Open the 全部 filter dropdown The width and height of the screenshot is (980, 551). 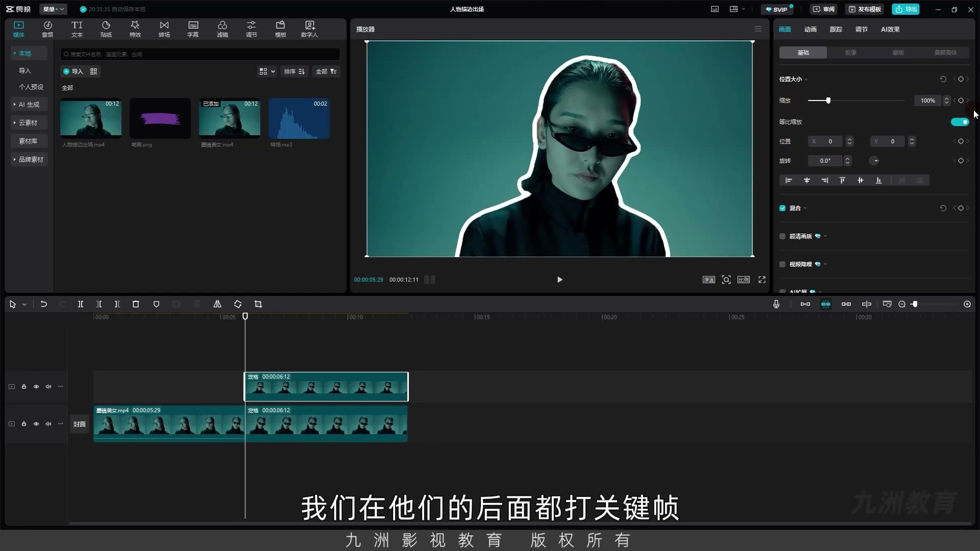tap(326, 71)
